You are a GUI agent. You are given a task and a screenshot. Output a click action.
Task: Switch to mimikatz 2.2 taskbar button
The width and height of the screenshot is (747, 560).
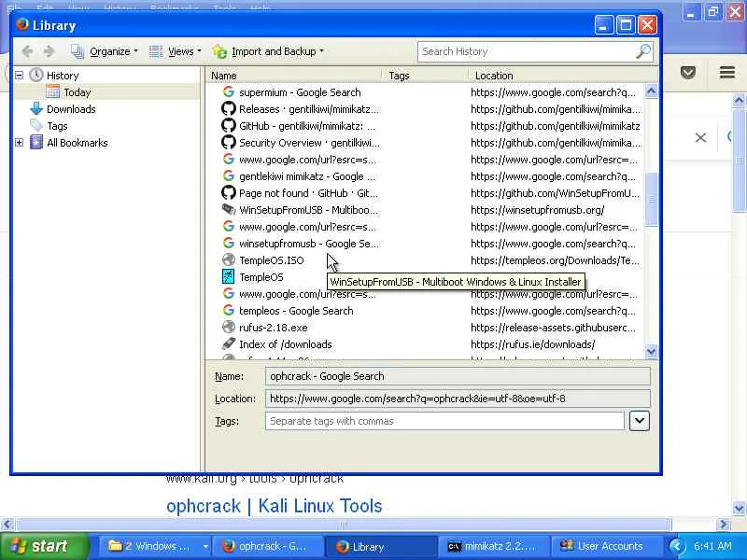coord(494,546)
